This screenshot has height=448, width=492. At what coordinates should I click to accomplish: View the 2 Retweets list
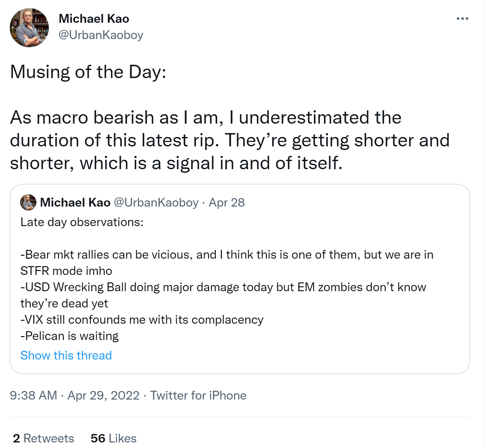tap(44, 438)
